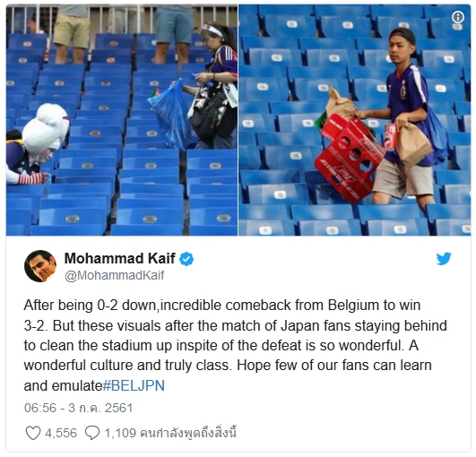The image size is (476, 457).
Task: Click the Thai text คนกำลังพูดถึงสิ่งนี้
Action: 188,433
